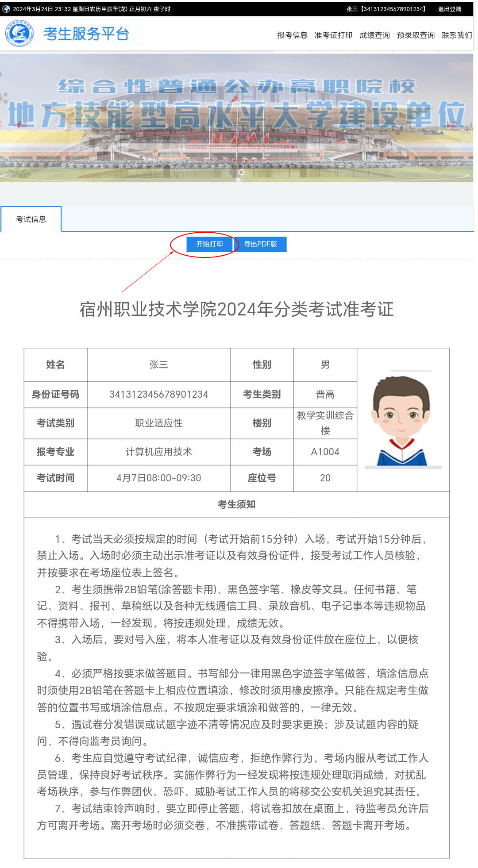This screenshot has height=868, width=478.
Task: Click the logged-in user name 张三
Action: pos(352,9)
